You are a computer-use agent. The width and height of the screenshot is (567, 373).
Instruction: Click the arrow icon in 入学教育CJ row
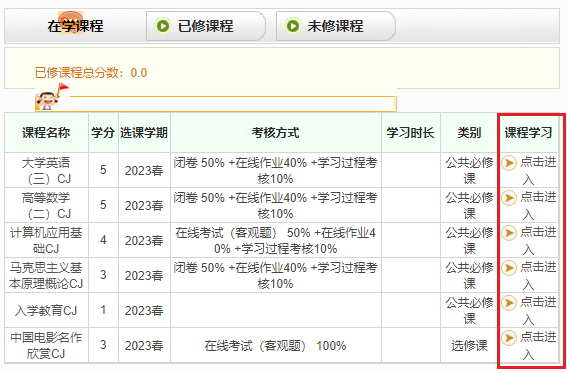pos(509,303)
